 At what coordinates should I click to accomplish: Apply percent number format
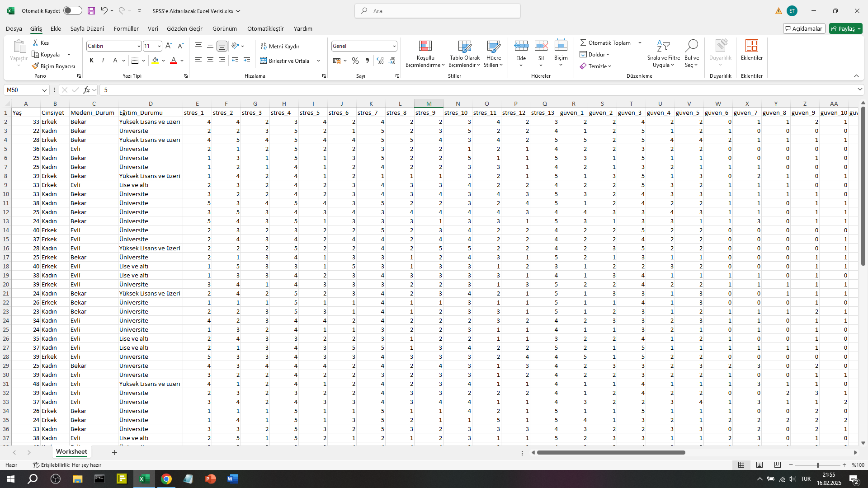[355, 60]
